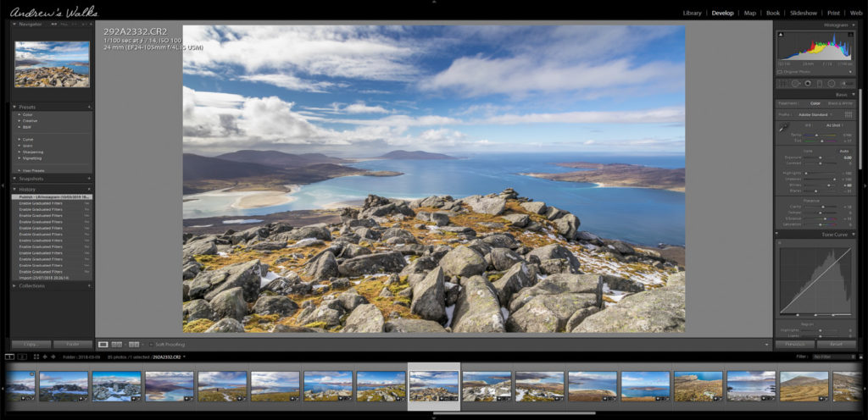The image size is (868, 420).
Task: Click the Reset button
Action: 836,345
